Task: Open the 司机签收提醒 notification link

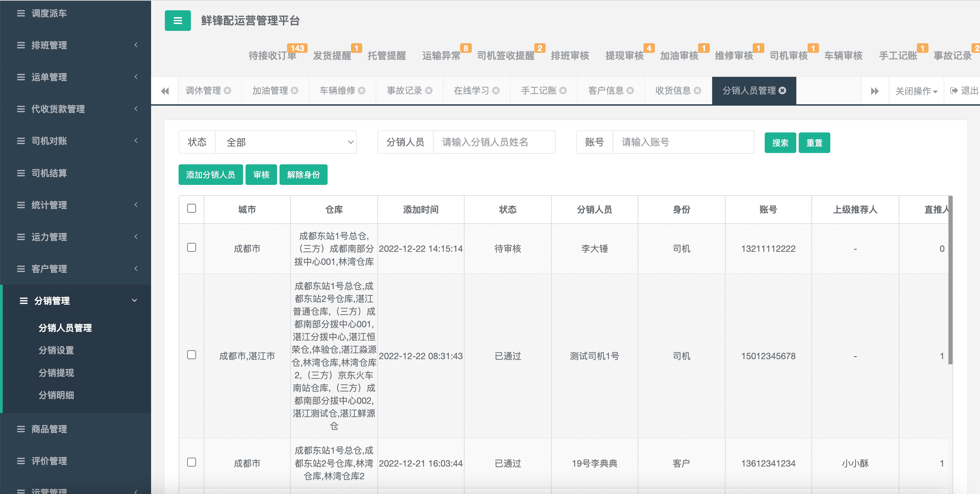Action: tap(505, 56)
